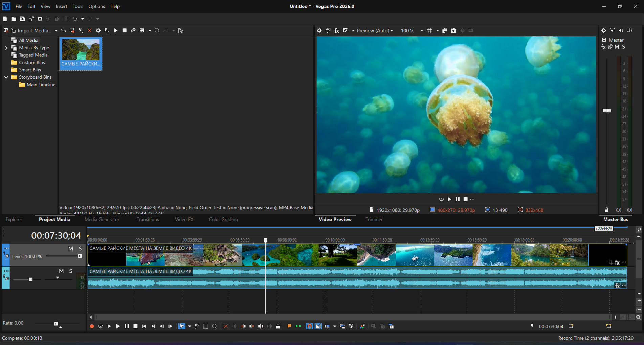Click the Import Media... button
Image resolution: width=644 pixels, height=345 pixels.
pos(34,30)
